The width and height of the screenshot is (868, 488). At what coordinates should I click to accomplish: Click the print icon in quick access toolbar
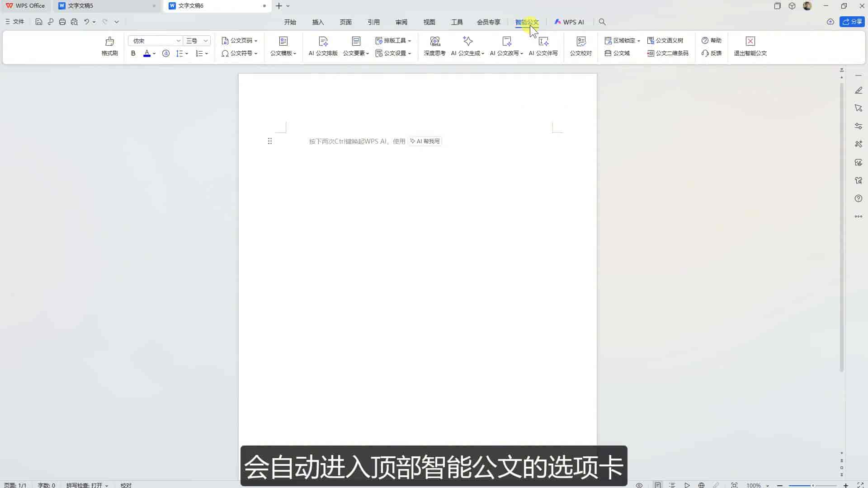(x=62, y=22)
